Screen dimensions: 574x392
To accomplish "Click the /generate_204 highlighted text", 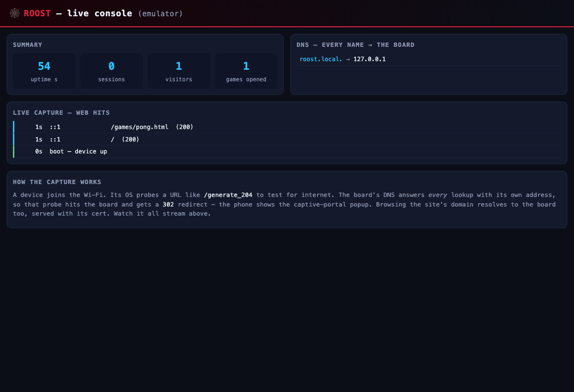I will (x=228, y=195).
